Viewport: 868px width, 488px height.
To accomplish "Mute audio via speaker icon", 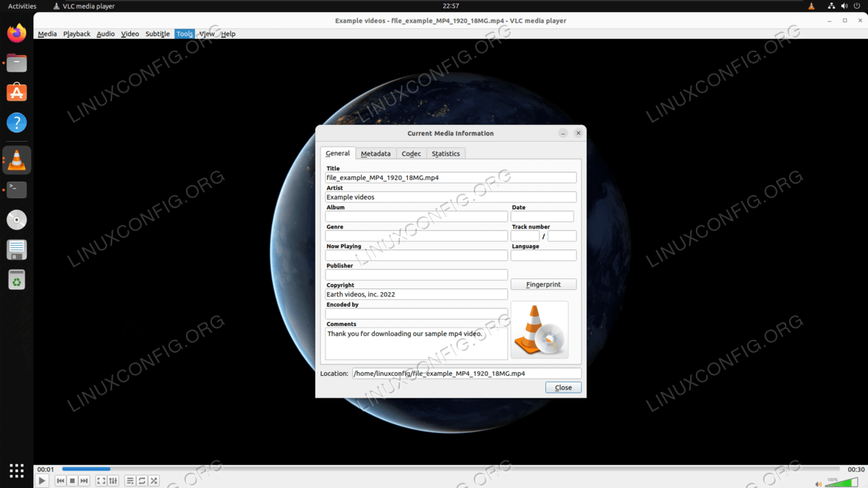I will tap(818, 484).
